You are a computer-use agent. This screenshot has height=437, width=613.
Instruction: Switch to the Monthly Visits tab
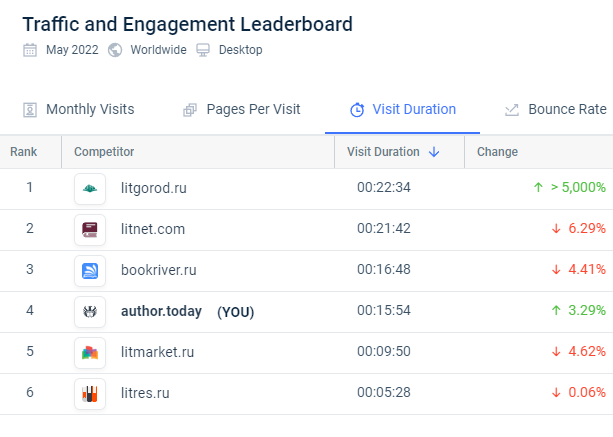click(79, 109)
